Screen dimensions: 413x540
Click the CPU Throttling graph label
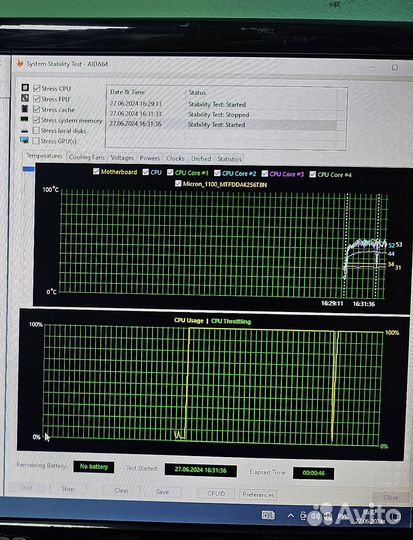231,321
